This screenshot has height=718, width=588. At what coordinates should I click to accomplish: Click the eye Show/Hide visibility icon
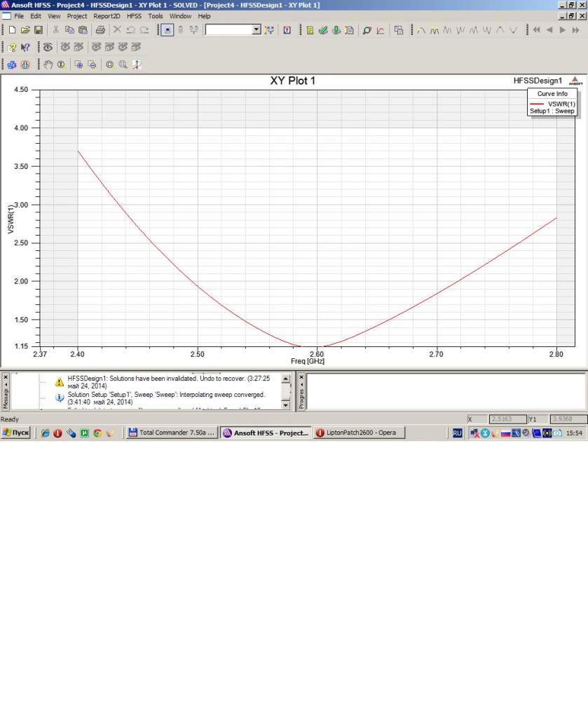(48, 47)
